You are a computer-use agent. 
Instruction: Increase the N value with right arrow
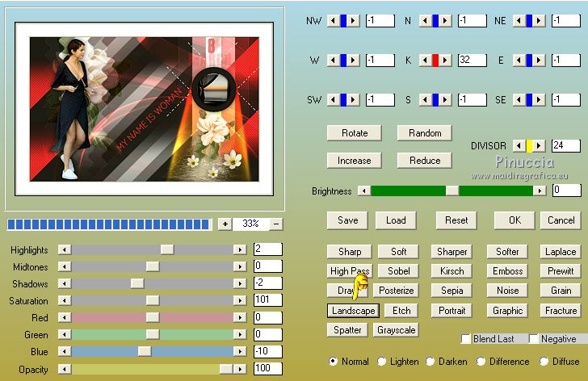[445, 21]
